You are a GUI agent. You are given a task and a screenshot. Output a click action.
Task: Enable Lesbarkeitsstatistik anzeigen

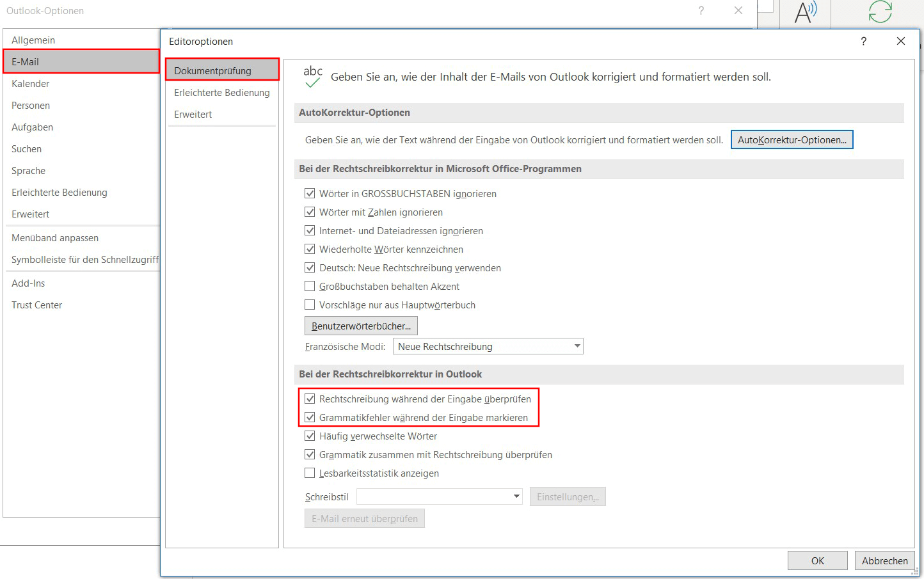click(x=310, y=473)
